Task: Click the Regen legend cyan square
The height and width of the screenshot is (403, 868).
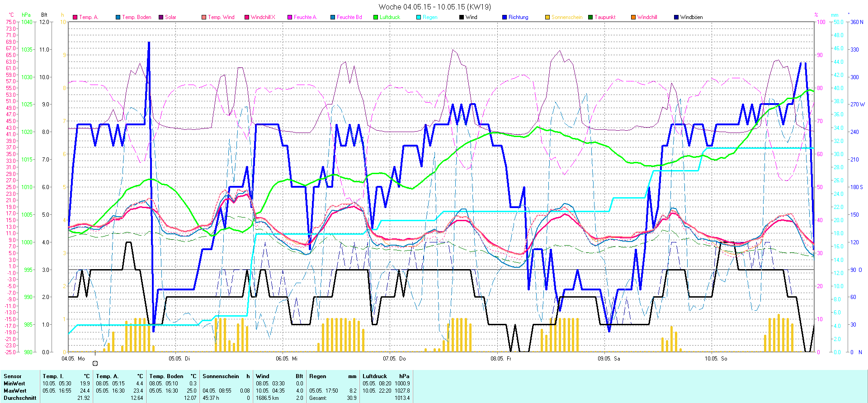Action: 419,17
